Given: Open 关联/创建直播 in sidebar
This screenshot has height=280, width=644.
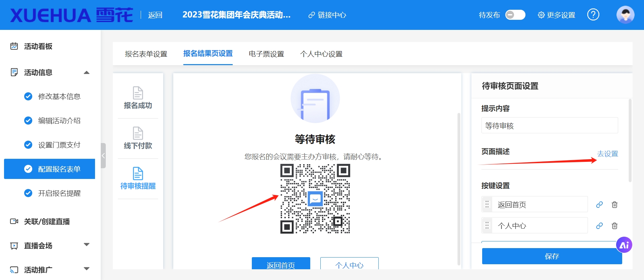Looking at the screenshot, I should [47, 222].
